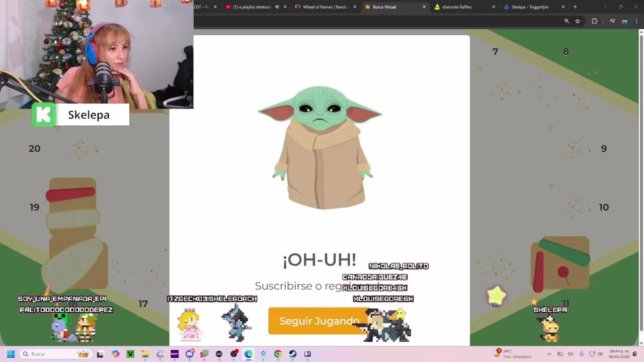The image size is (644, 362).
Task: Click the Kick logo next to Skelepa
Action: tap(44, 115)
